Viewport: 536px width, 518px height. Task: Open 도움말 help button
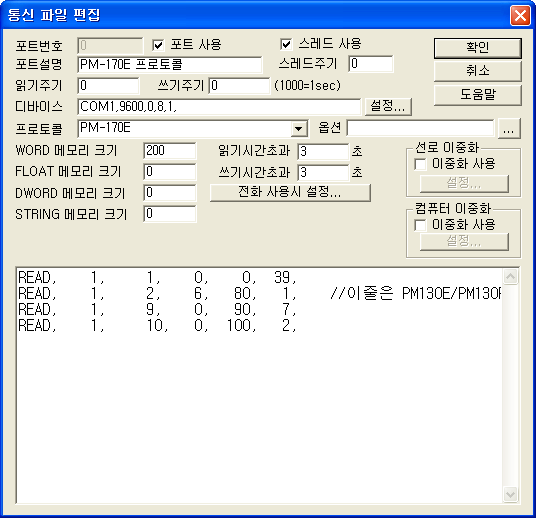[x=478, y=95]
